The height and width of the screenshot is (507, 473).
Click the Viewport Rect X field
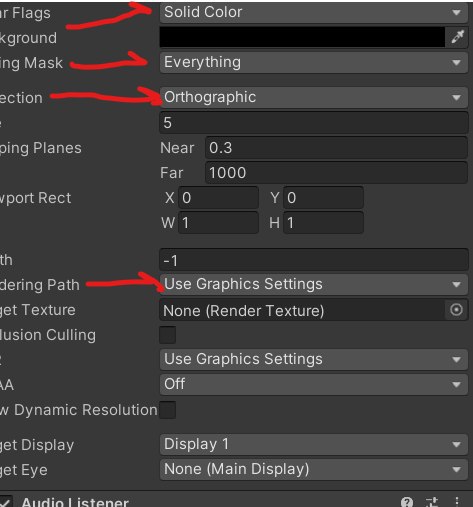pyautogui.click(x=218, y=198)
